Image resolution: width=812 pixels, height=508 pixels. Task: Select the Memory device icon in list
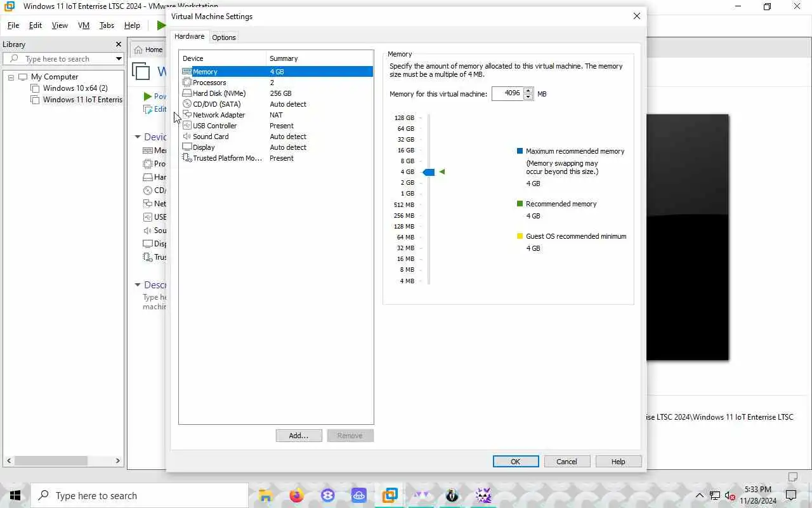187,72
